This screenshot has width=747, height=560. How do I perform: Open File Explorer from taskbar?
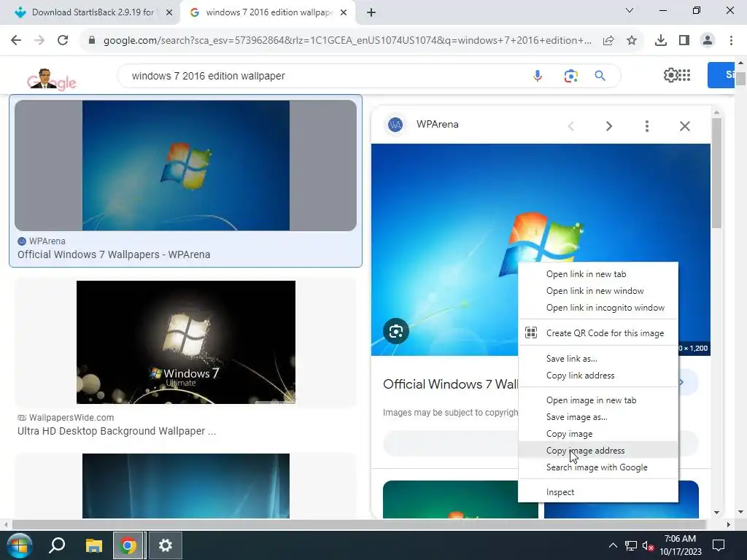tap(94, 545)
